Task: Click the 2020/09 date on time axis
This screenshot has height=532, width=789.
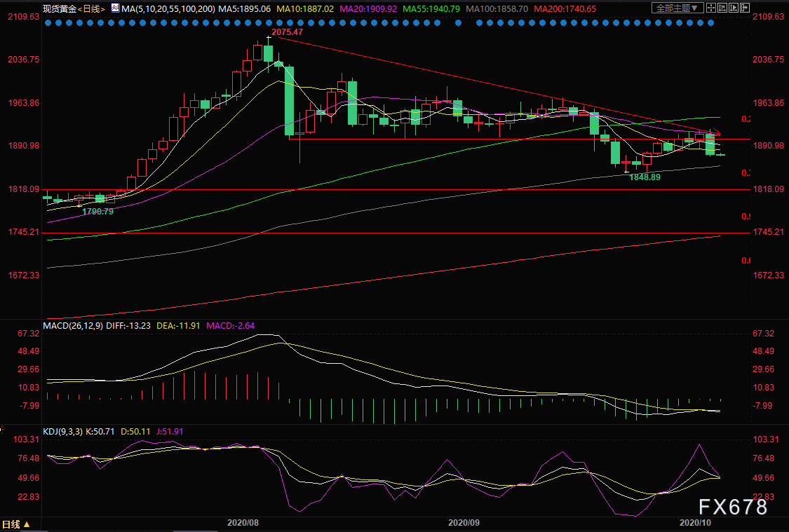Action: coord(463,522)
